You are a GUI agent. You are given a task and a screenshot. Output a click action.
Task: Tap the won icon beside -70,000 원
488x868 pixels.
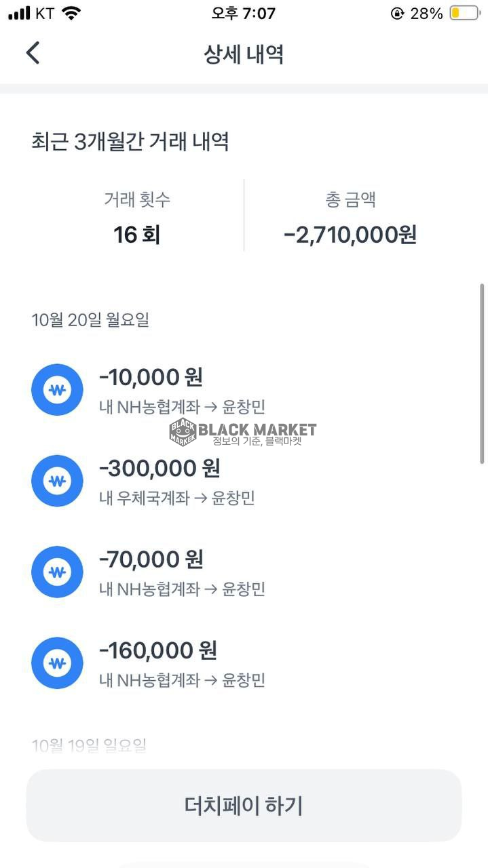coord(57,572)
